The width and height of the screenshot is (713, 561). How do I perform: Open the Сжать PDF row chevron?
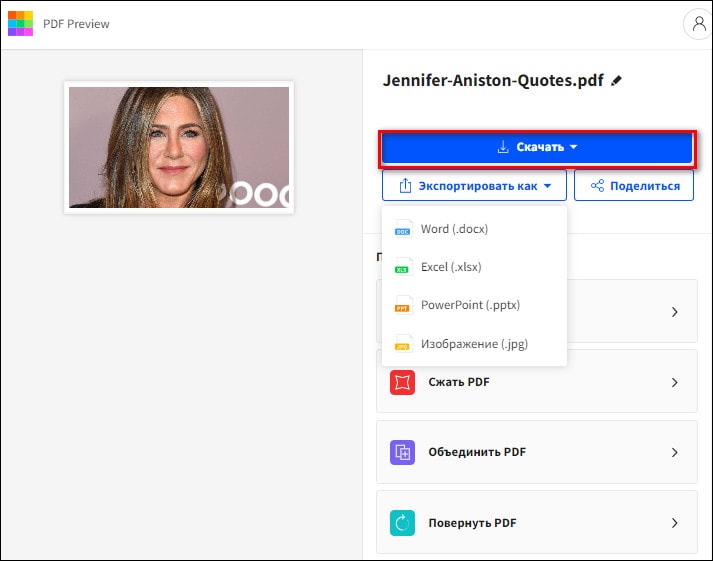coord(675,382)
